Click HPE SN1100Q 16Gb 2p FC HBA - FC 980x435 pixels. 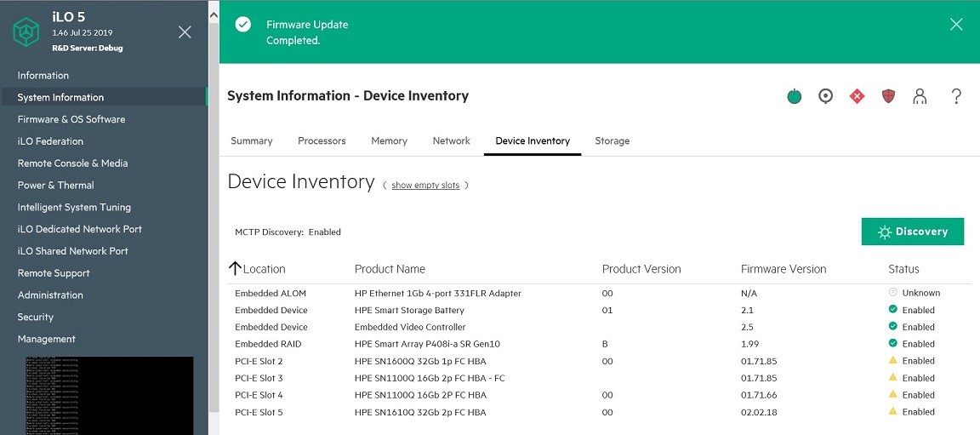click(x=430, y=378)
